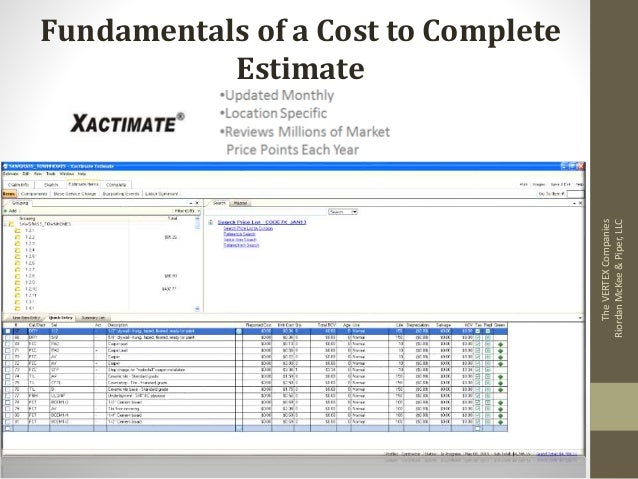This screenshot has width=638, height=479.
Task: Switch to the Summary List tab
Action: tap(93, 318)
